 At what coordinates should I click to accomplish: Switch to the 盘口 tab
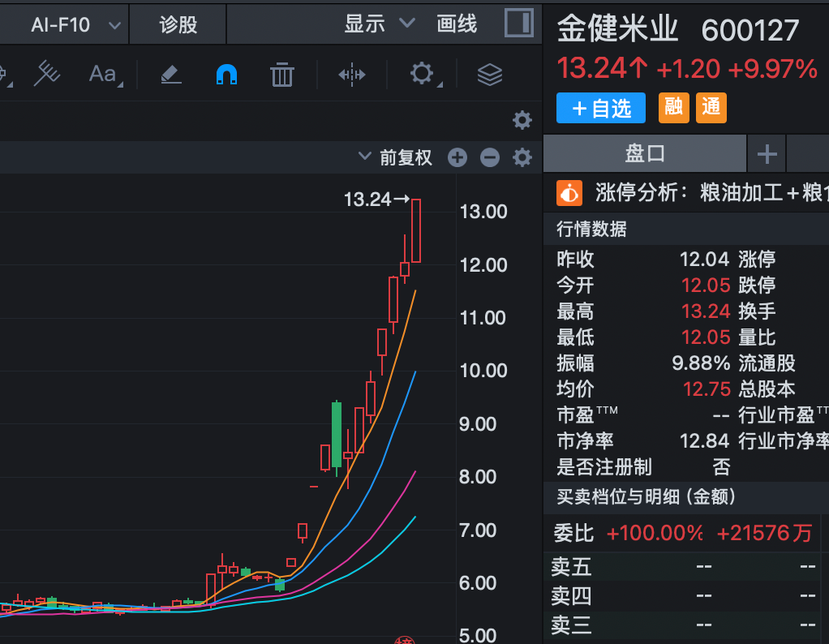click(645, 154)
